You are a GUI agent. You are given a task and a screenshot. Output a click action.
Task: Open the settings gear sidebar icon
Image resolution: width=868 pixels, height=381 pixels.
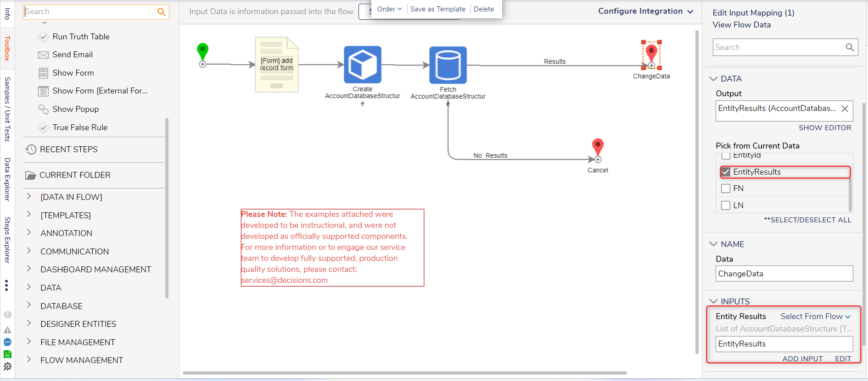click(7, 366)
